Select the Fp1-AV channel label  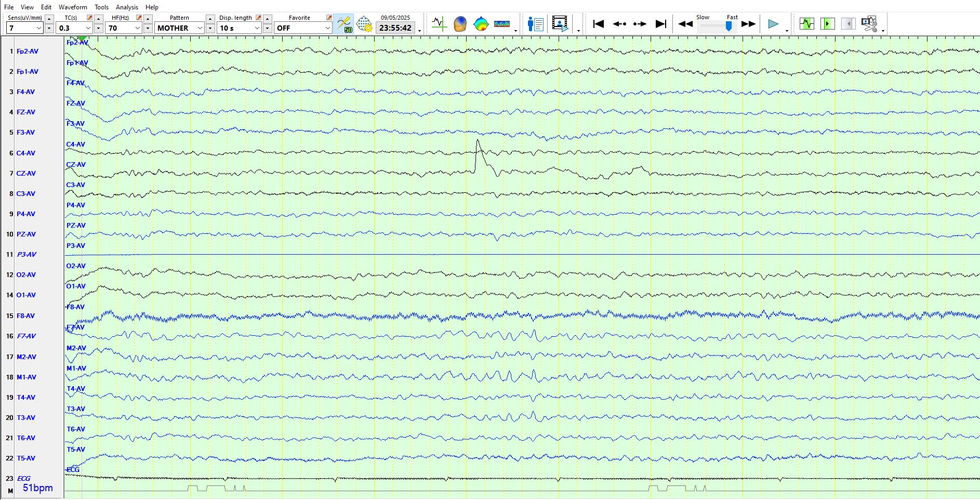(x=27, y=72)
